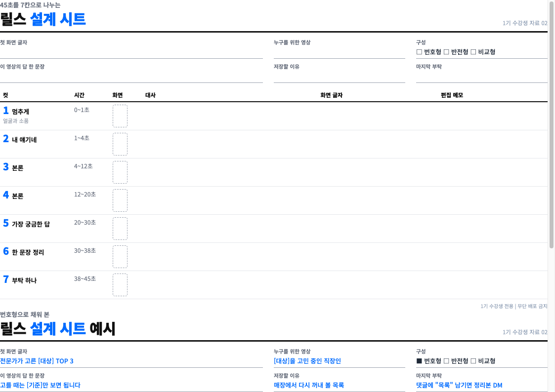Click the 30~38초 time cell
Screen dimensions: 555x392
click(85, 251)
